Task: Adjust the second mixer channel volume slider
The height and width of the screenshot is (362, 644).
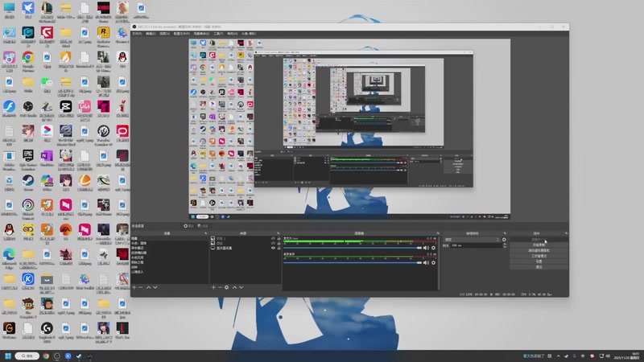Action: pyautogui.click(x=353, y=263)
